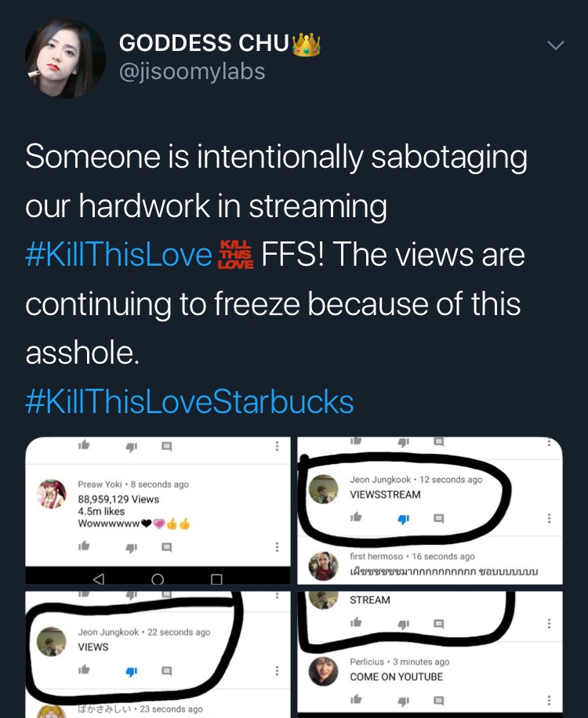This screenshot has width=588, height=718.
Task: Click the #KillThisLove hashtag
Action: (119, 256)
